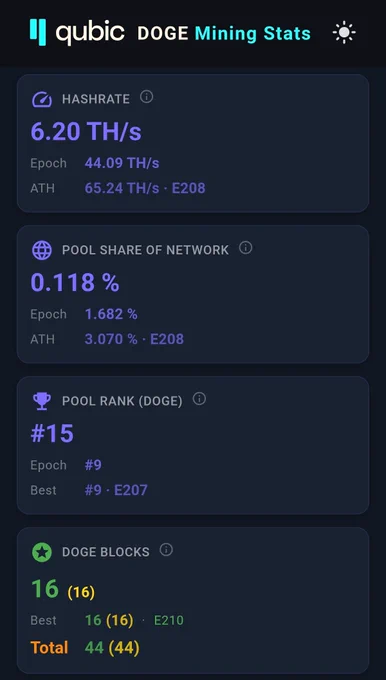
Task: Toggle light mode with the sun icon
Action: pyautogui.click(x=344, y=33)
